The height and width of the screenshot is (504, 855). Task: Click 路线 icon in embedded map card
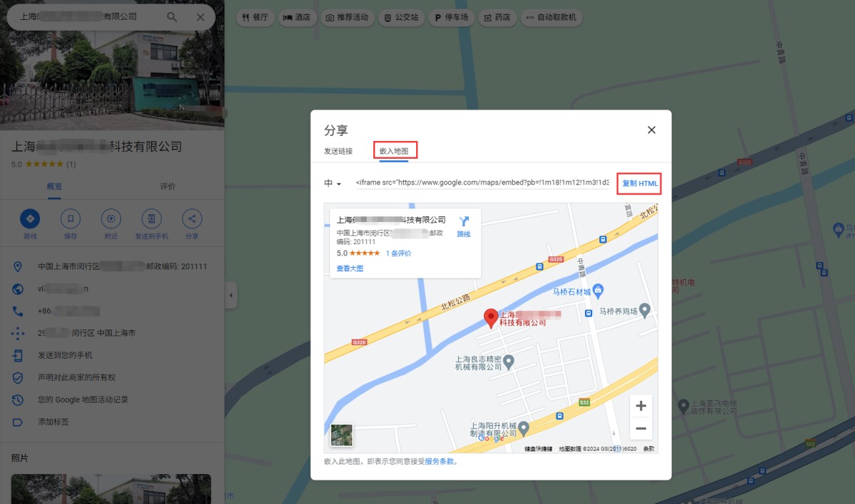pyautogui.click(x=464, y=222)
